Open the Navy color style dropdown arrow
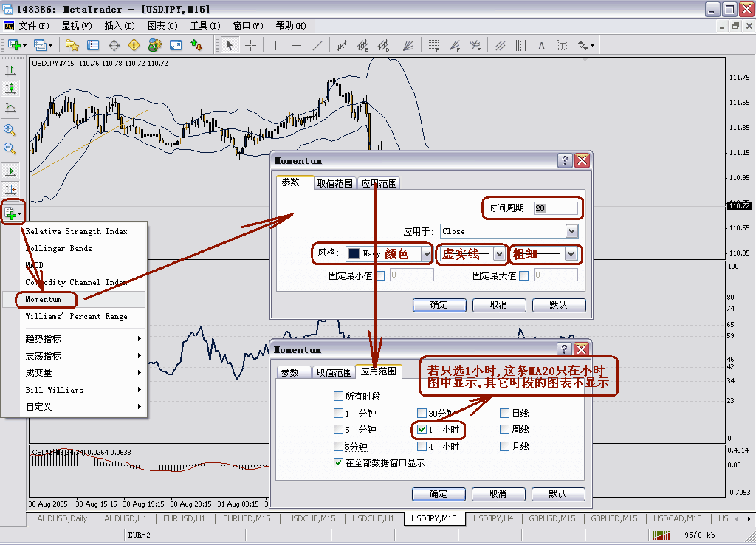The width and height of the screenshot is (756, 545). click(426, 254)
